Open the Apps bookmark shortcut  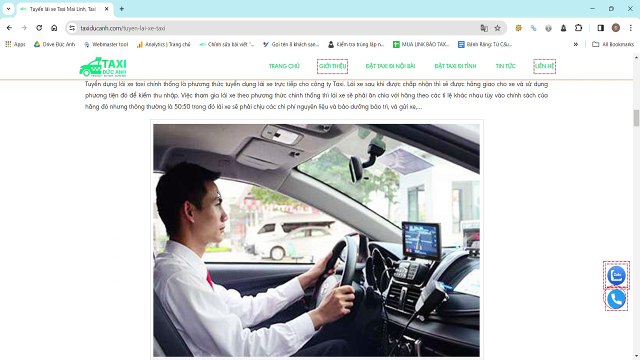click(x=15, y=44)
